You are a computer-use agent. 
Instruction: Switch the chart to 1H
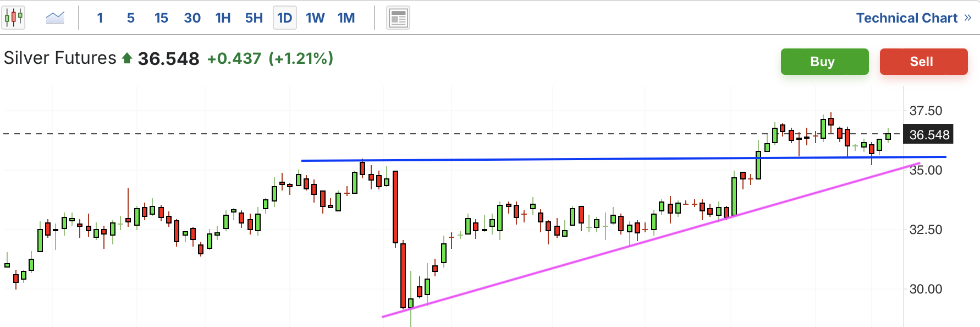point(223,18)
